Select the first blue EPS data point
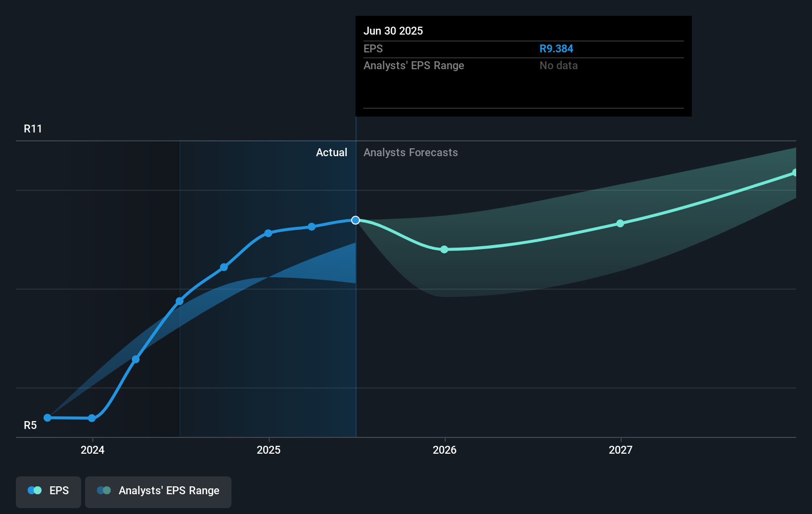This screenshot has height=514, width=812. [x=47, y=418]
